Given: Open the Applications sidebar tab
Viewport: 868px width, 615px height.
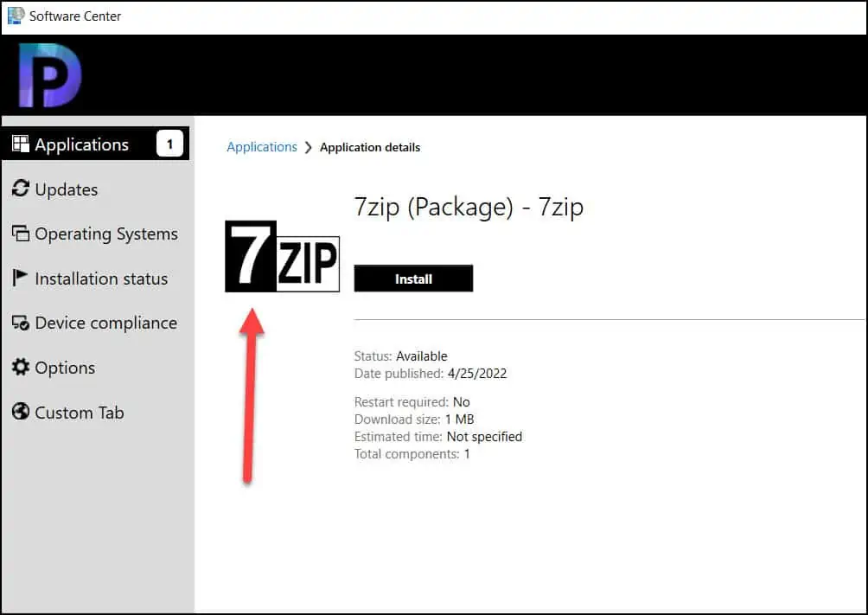Looking at the screenshot, I should [x=95, y=144].
